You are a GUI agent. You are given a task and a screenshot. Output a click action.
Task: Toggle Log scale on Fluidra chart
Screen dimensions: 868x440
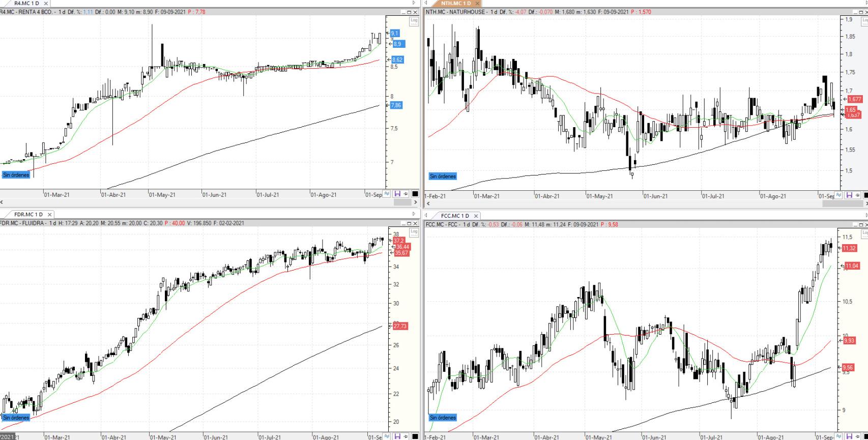pos(414,232)
